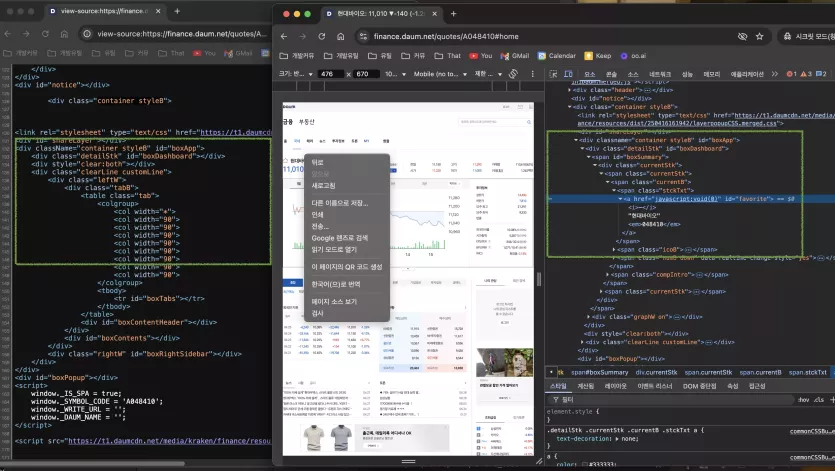The height and width of the screenshot is (471, 835).
Task: Go forward in the finance.daum.net window
Action: [x=302, y=36]
